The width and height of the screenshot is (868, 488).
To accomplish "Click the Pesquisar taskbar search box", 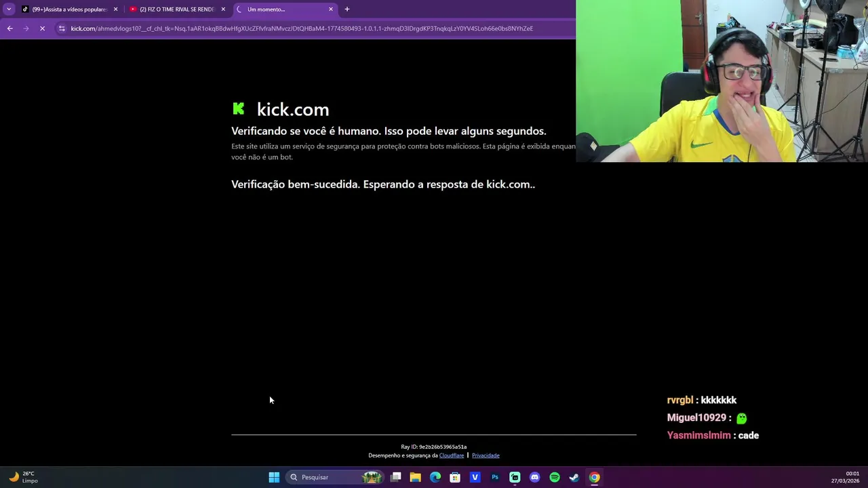I will point(334,477).
